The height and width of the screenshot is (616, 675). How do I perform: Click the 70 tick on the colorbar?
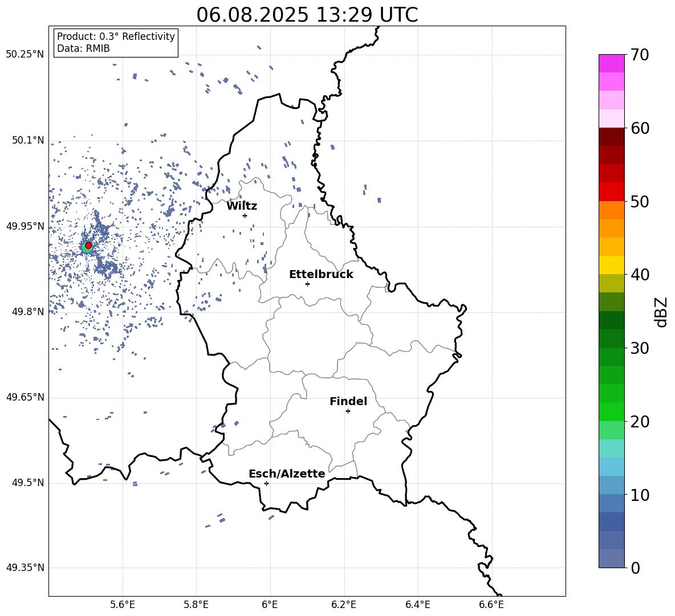click(640, 55)
